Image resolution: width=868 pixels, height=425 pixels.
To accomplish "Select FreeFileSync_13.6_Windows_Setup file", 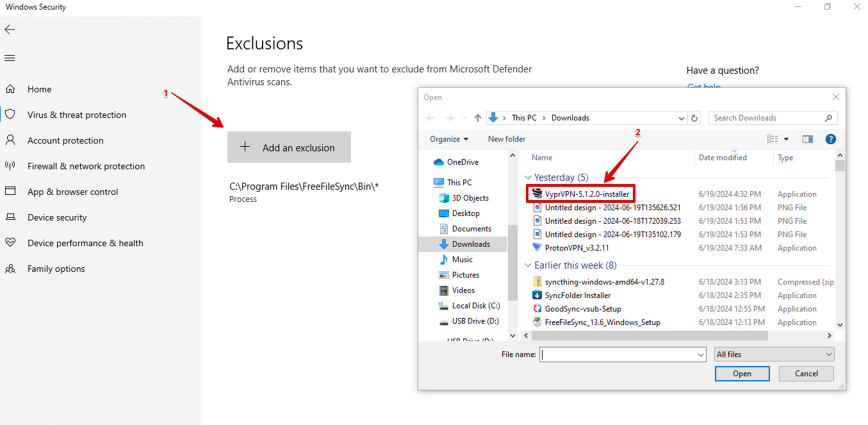I will click(x=596, y=322).
